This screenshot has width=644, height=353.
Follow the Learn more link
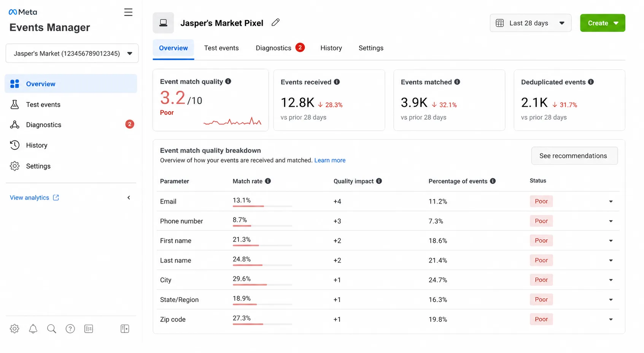click(x=330, y=160)
